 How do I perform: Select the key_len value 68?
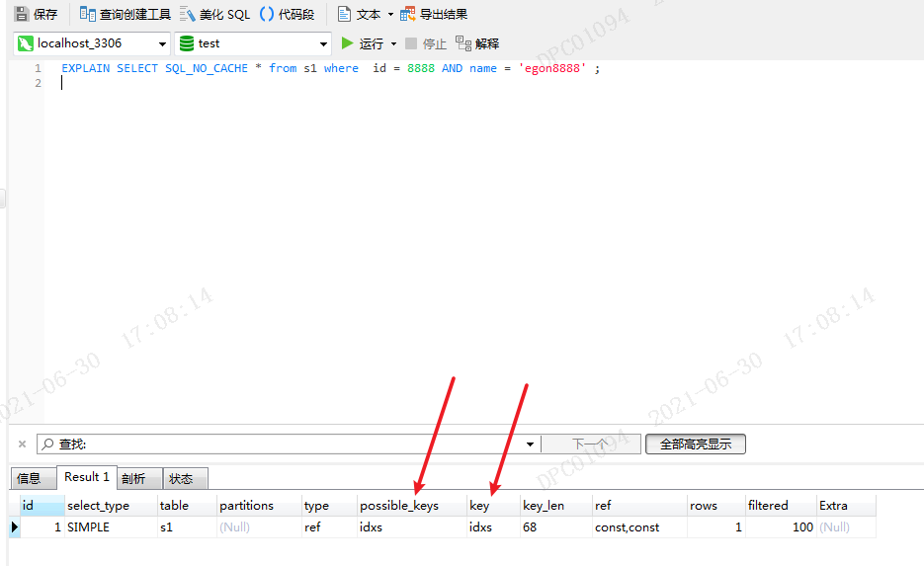[x=556, y=527]
